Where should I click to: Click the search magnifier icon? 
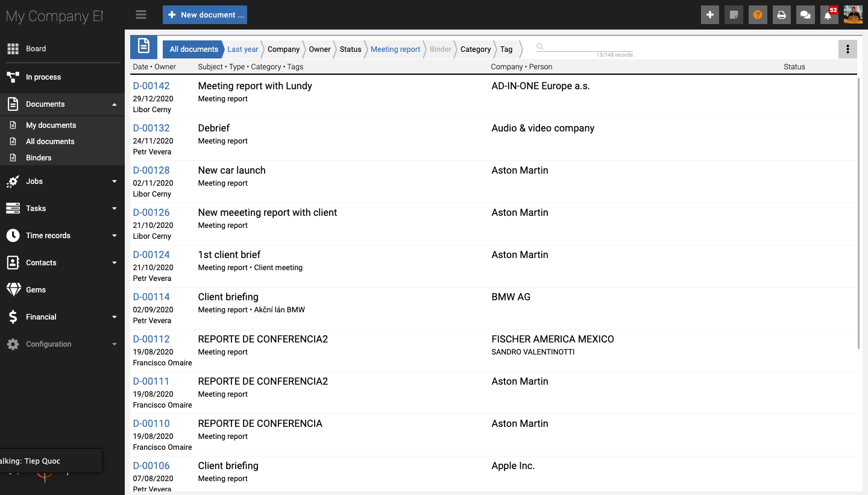(x=540, y=46)
